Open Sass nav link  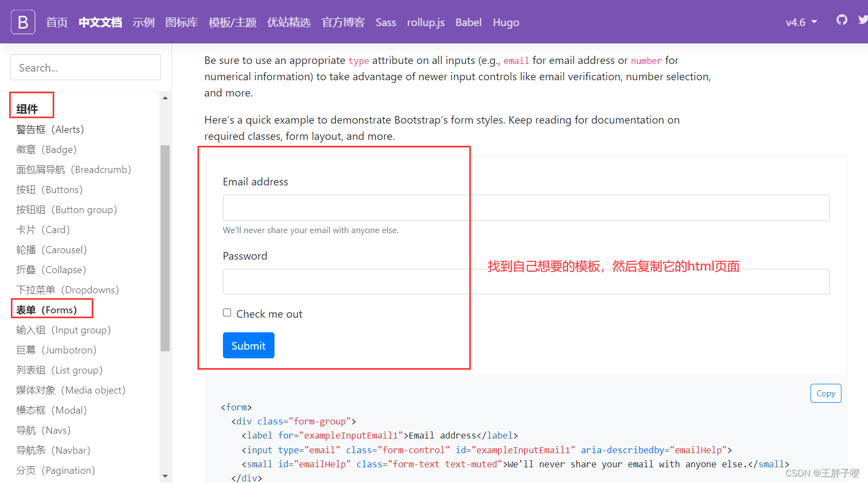pos(386,22)
